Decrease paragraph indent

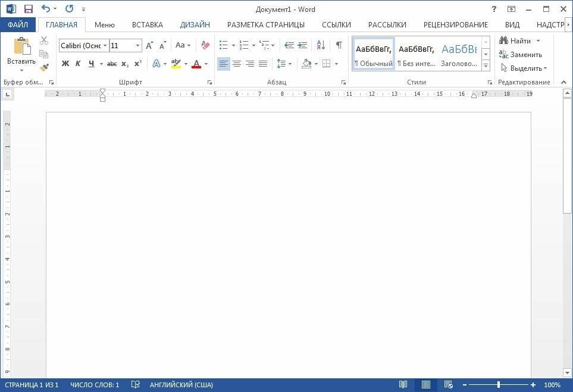click(289, 45)
